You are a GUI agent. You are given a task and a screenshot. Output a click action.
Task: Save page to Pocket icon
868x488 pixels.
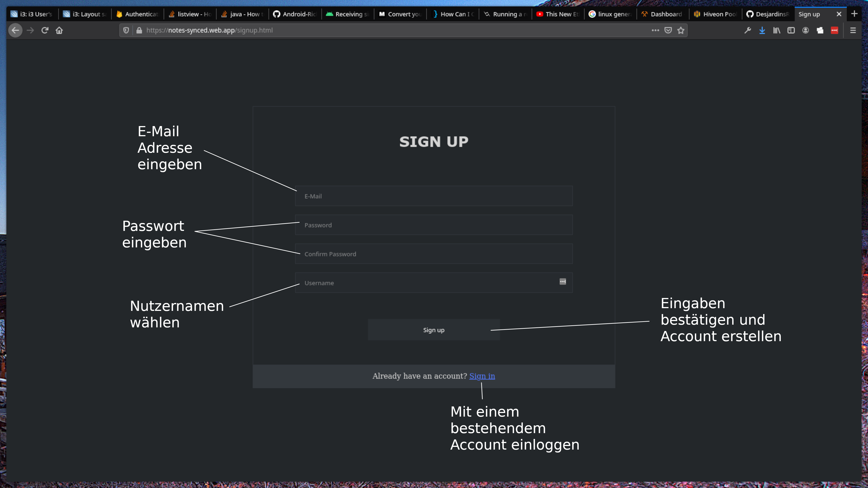coord(668,30)
